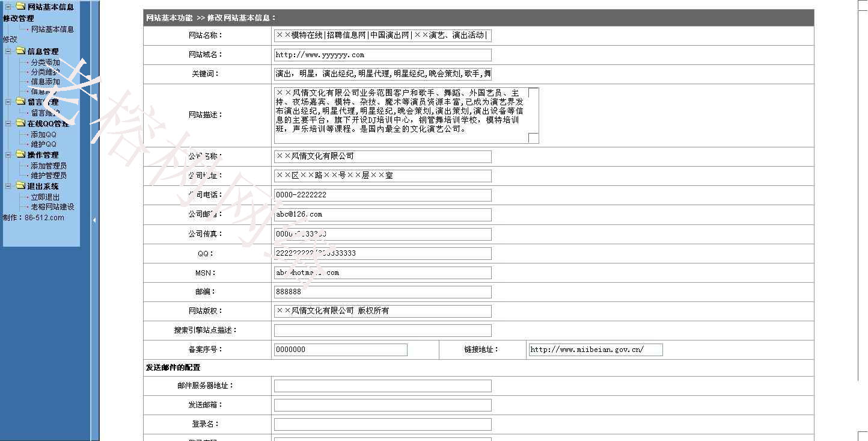868x441 pixels.
Task: Click the 网站描述 row label
Action: [x=206, y=115]
